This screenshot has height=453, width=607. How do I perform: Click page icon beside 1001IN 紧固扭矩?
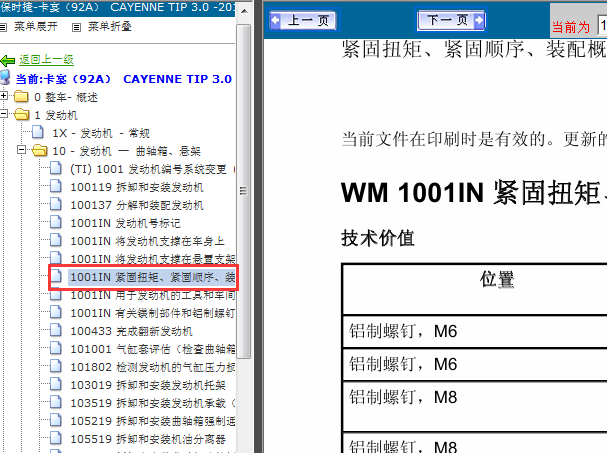tap(55, 276)
